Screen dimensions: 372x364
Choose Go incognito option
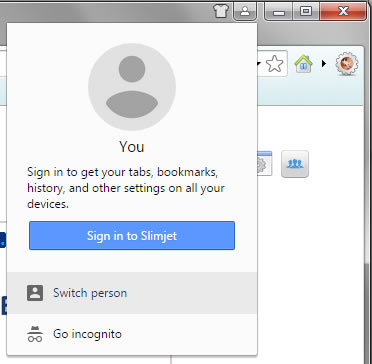click(x=132, y=334)
